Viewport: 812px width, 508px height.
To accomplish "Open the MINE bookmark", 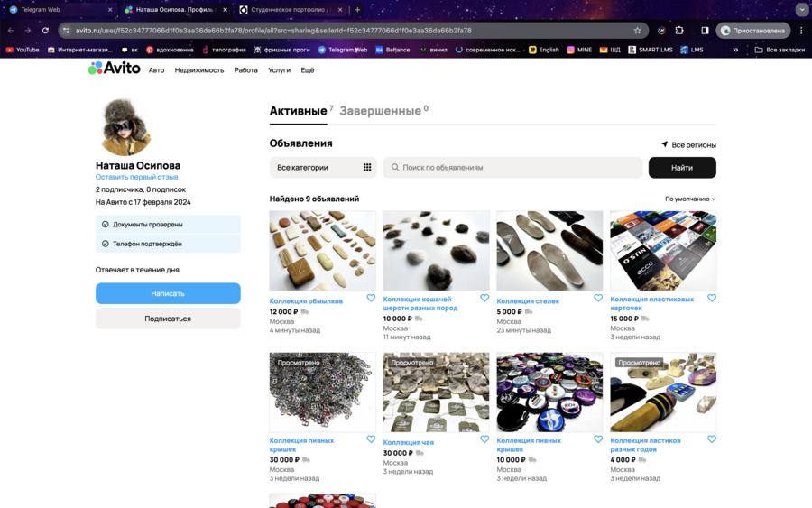I will coord(579,50).
